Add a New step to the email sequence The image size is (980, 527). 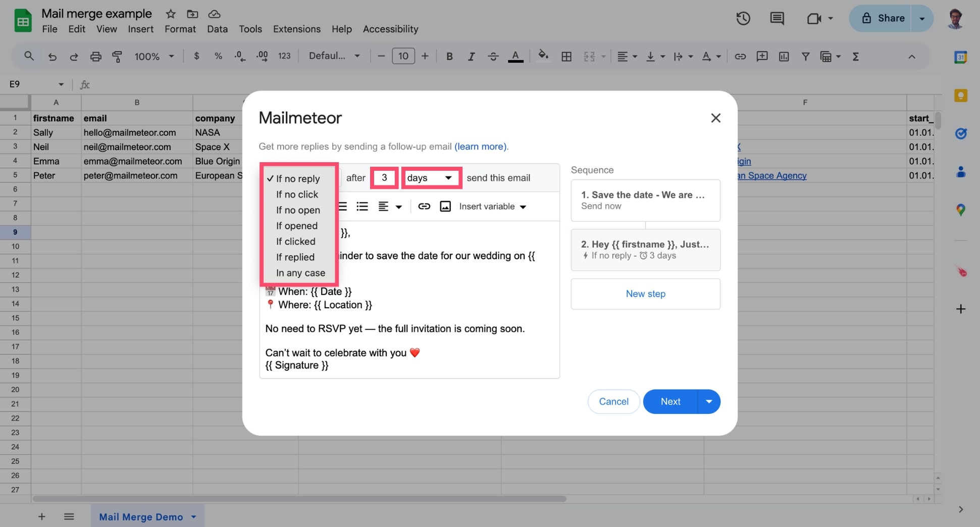(x=645, y=294)
